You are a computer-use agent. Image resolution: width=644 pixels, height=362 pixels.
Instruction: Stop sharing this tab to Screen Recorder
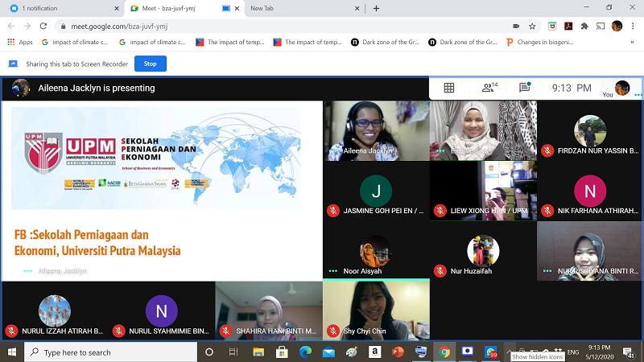[151, 63]
